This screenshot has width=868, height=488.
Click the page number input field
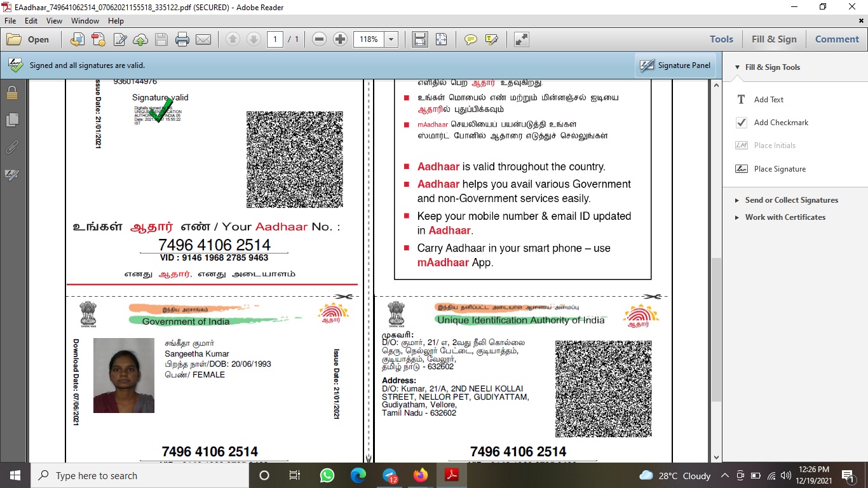[x=275, y=39]
